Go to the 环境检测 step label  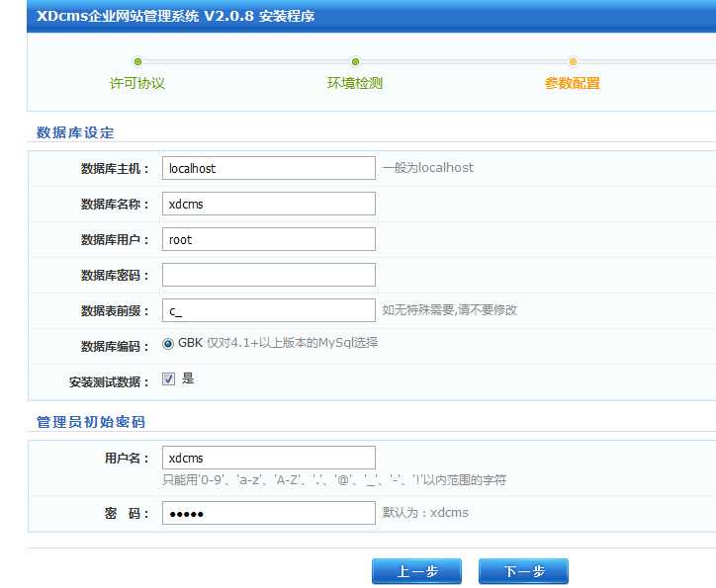coord(355,84)
